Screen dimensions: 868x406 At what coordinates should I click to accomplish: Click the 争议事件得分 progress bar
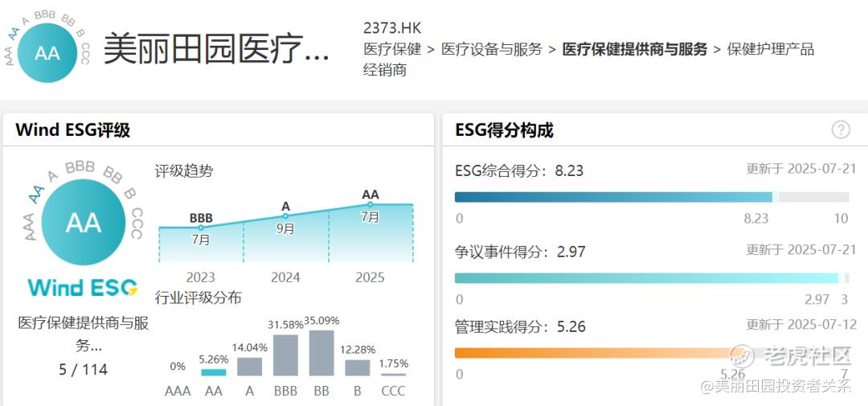652,278
